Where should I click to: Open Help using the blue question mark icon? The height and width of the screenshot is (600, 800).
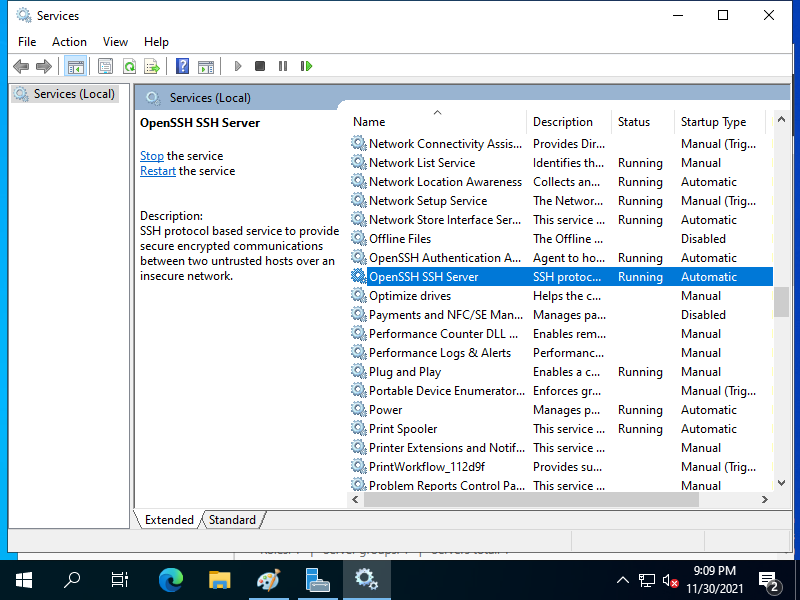point(180,66)
